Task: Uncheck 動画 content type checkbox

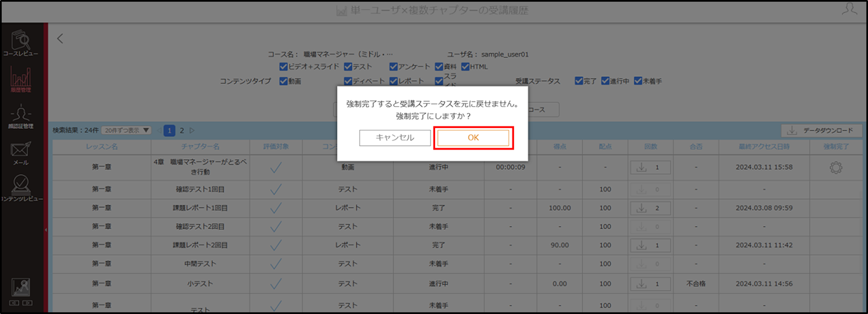Action: pos(283,81)
